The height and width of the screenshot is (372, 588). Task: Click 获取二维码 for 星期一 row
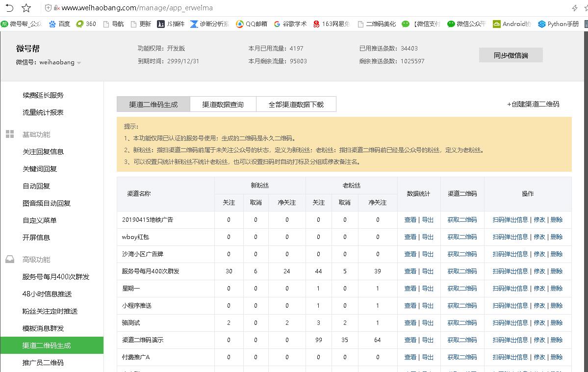pos(462,288)
